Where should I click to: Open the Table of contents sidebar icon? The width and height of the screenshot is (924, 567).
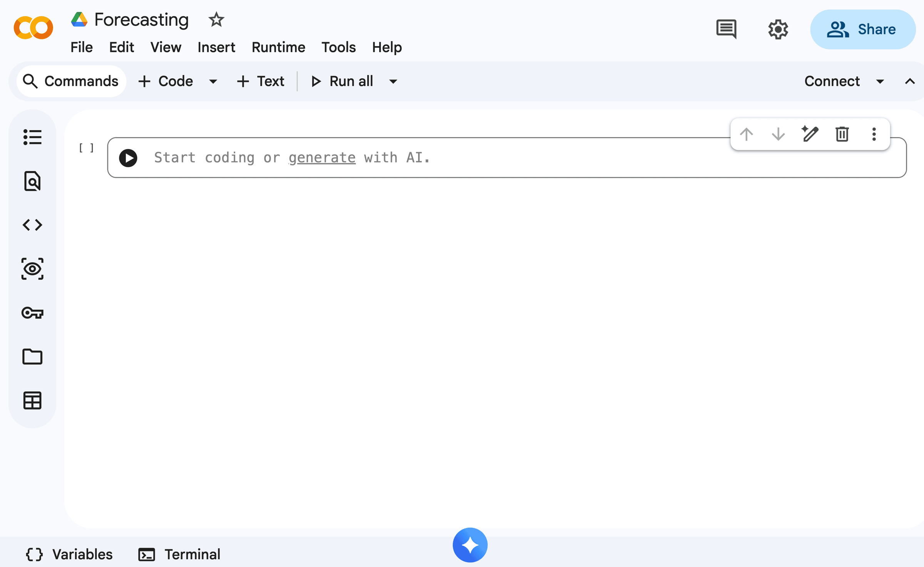32,137
